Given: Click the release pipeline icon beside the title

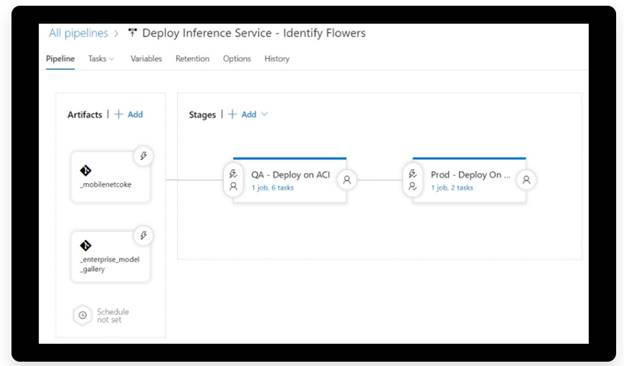Looking at the screenshot, I should pyautogui.click(x=132, y=33).
